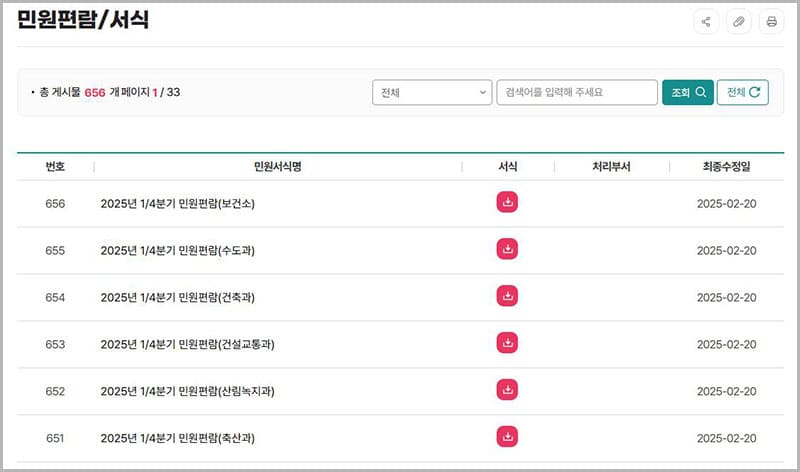This screenshot has height=472, width=800.
Task: Download form for 민원편람(수도과)
Action: pos(507,249)
